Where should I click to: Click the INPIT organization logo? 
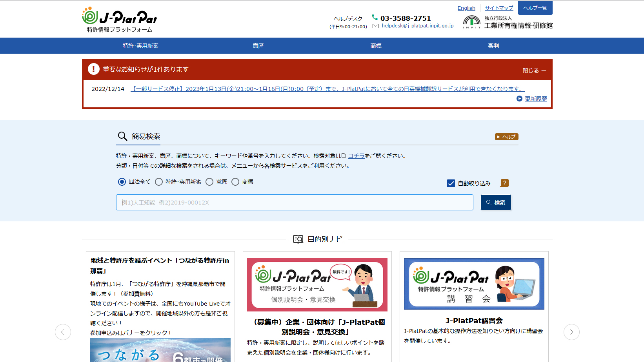point(508,22)
